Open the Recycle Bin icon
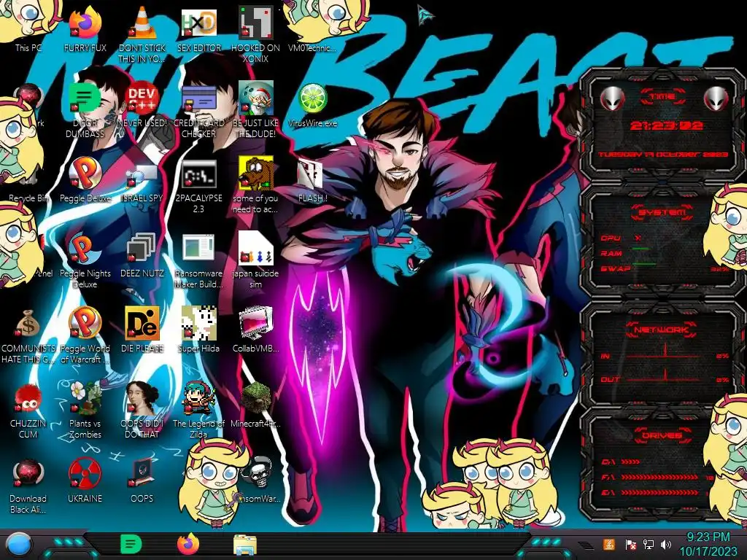 [28, 198]
